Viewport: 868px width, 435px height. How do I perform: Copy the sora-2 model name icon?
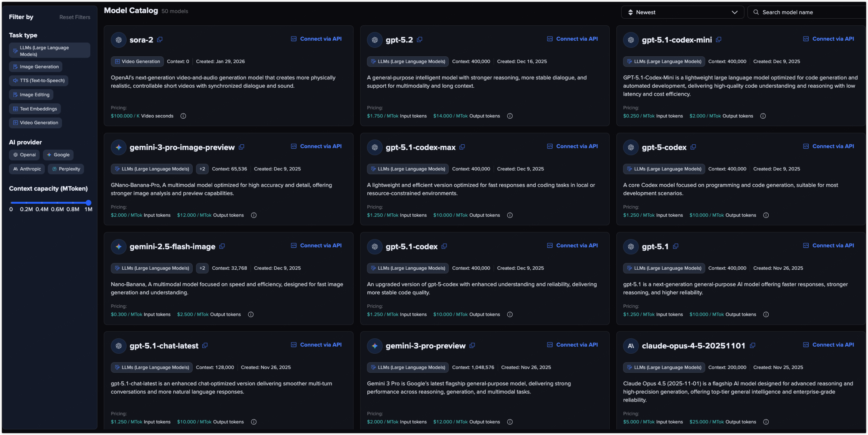pos(160,40)
